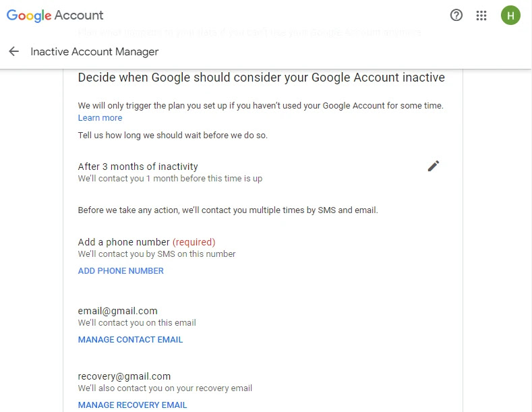Click the Tell us how long prompt text
This screenshot has width=532, height=412.
(173, 136)
